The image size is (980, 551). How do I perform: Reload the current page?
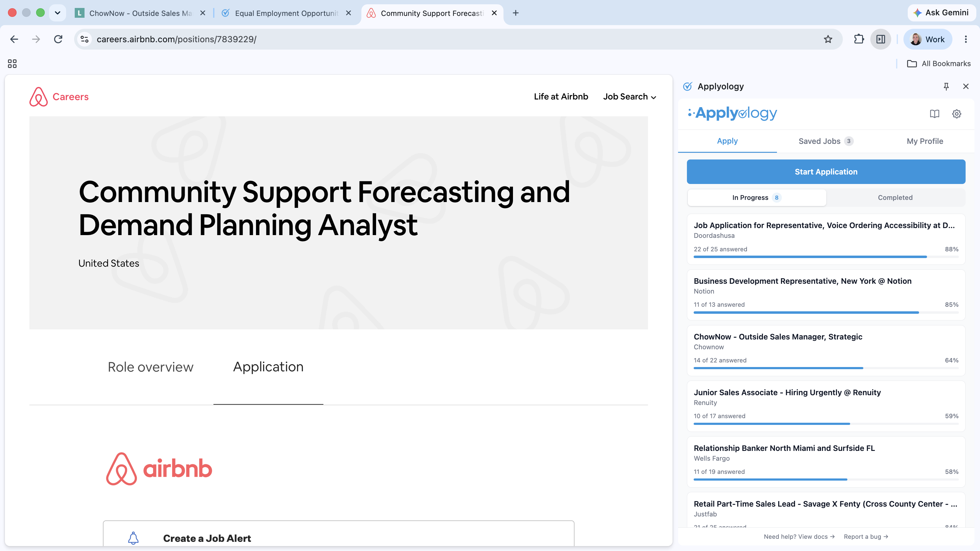tap(58, 39)
